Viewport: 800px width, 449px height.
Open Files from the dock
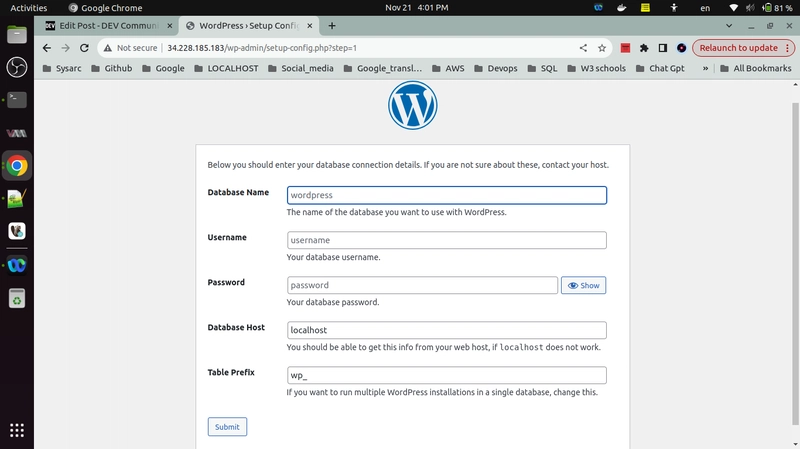[17, 35]
